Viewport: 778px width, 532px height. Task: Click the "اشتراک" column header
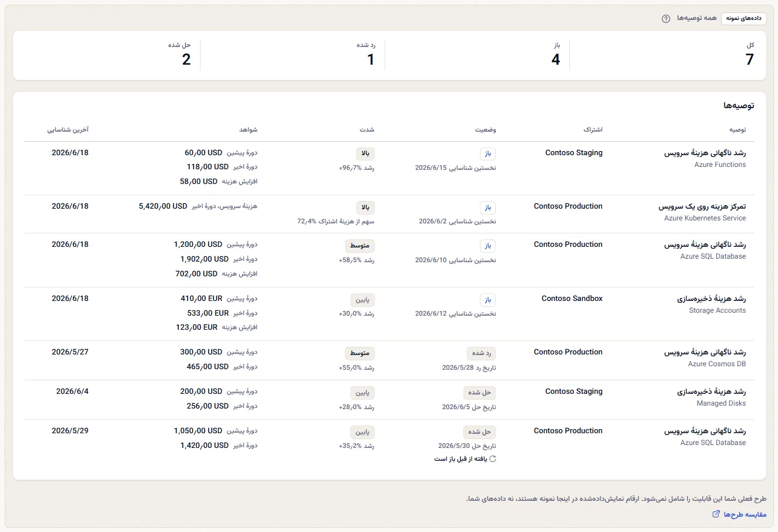(593, 130)
